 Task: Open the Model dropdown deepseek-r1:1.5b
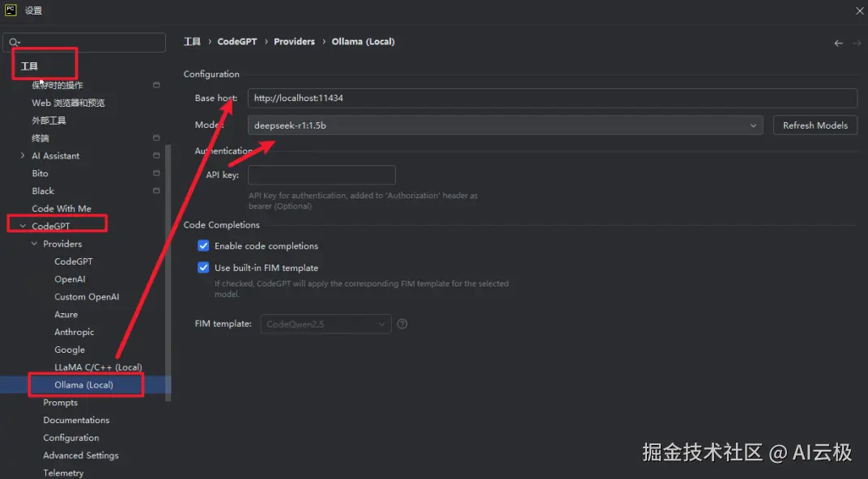(x=505, y=125)
